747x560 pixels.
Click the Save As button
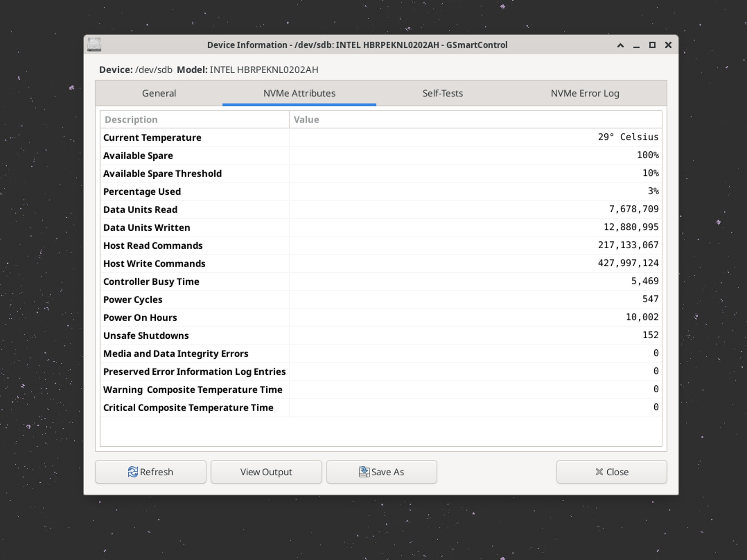[382, 472]
